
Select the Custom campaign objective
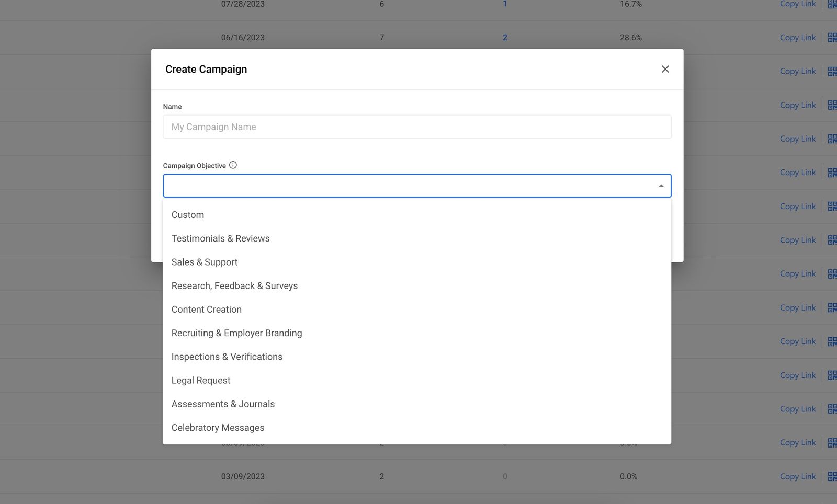[x=188, y=214]
